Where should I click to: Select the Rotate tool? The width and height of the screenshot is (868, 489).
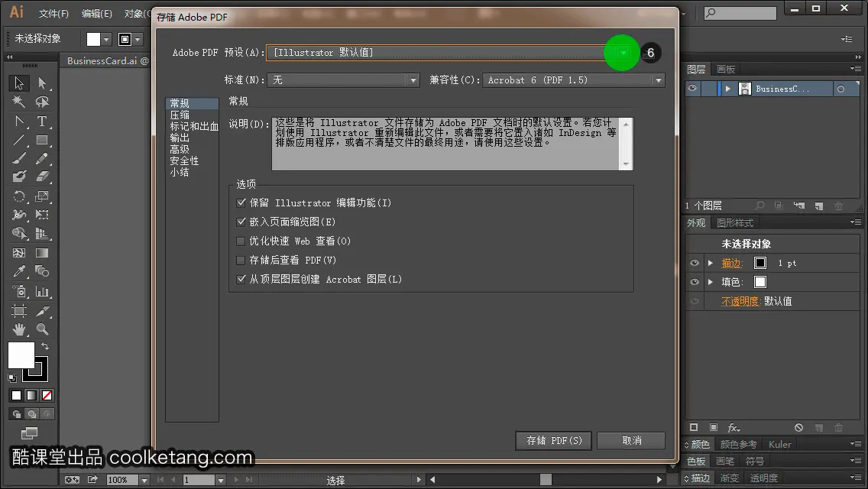pos(19,196)
